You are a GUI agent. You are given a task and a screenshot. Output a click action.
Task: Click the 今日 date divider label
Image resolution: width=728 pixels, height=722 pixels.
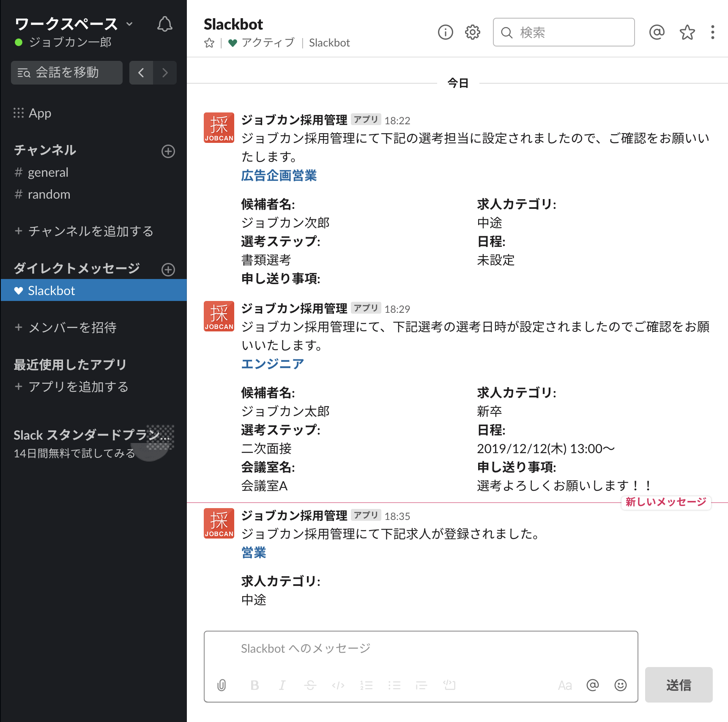tap(458, 83)
